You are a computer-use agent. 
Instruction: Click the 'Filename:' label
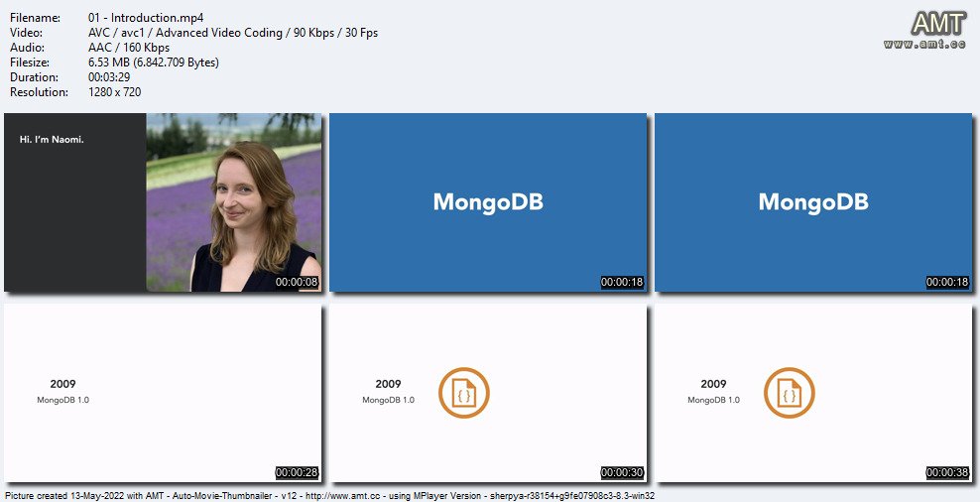pos(35,18)
